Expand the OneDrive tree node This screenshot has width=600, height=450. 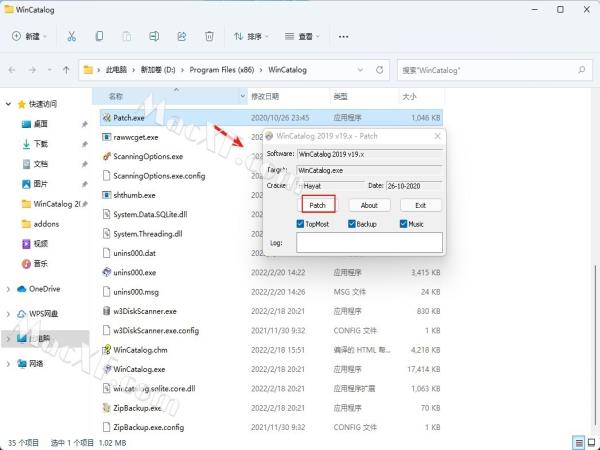[9, 289]
